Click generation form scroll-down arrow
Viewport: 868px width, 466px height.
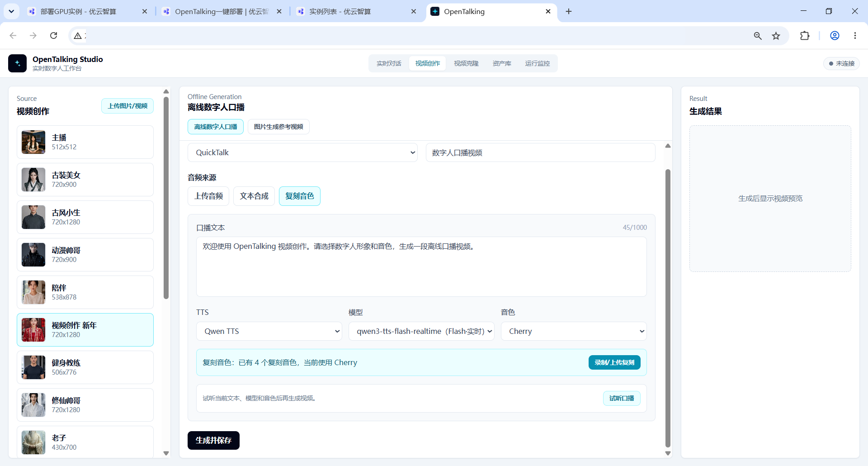click(x=668, y=453)
